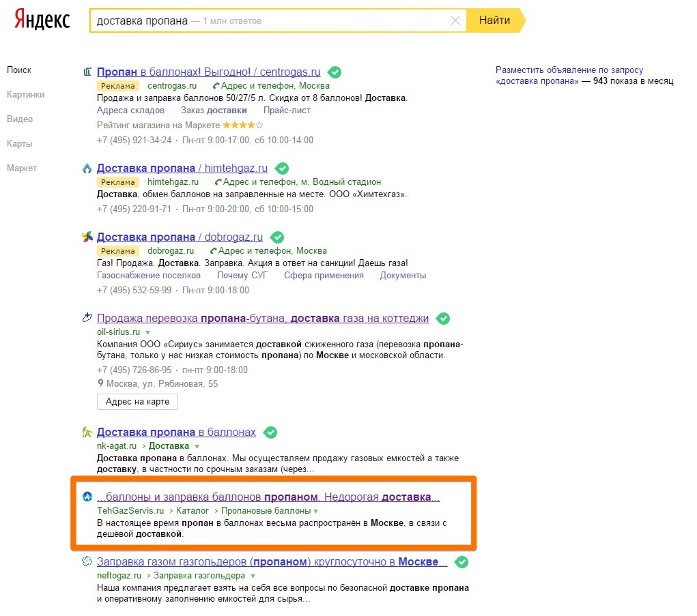Image resolution: width=697 pixels, height=616 pixels.
Task: Click the neftogaz.ru favicon
Action: click(x=87, y=561)
